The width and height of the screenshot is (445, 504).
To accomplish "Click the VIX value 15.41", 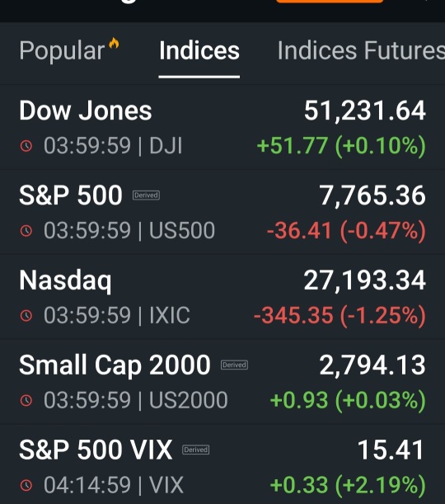I will [391, 450].
